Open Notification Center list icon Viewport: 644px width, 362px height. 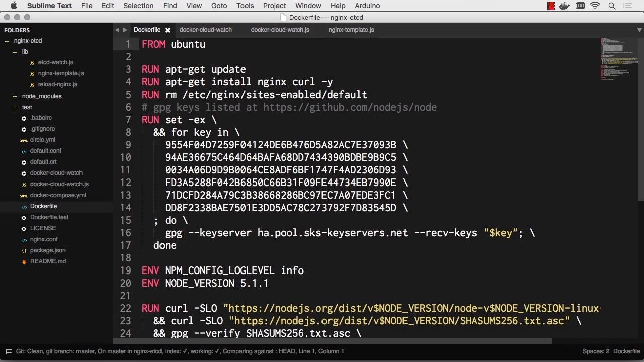click(628, 6)
